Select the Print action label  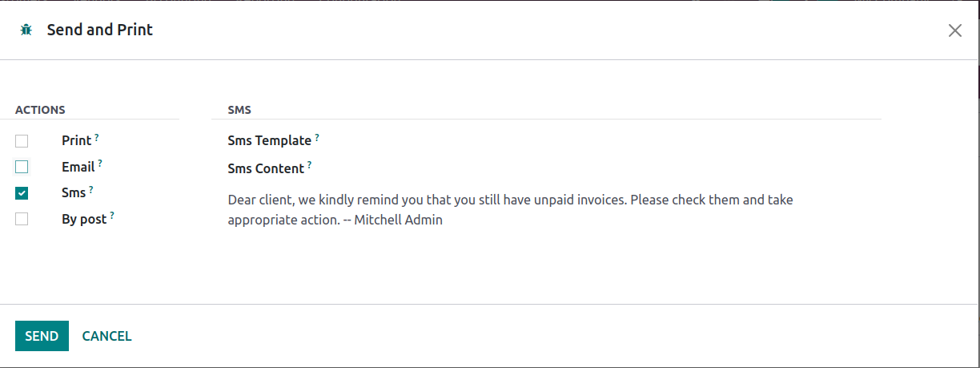76,140
